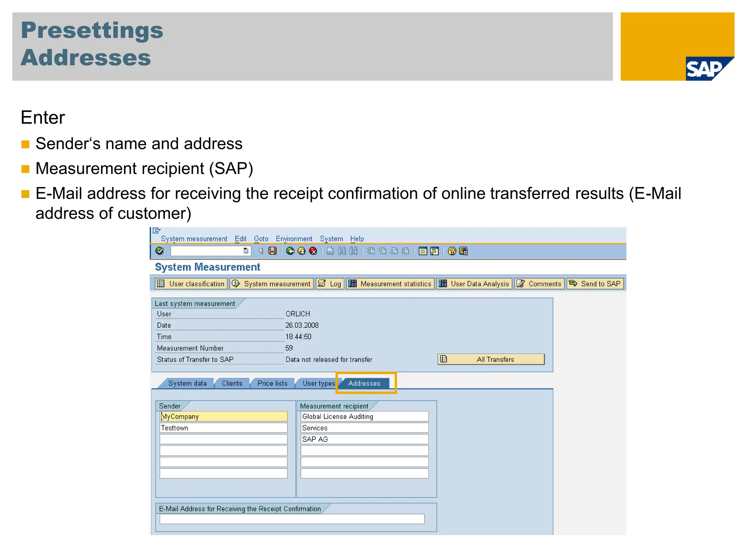Click the Generate Shortcut icon

point(434,251)
